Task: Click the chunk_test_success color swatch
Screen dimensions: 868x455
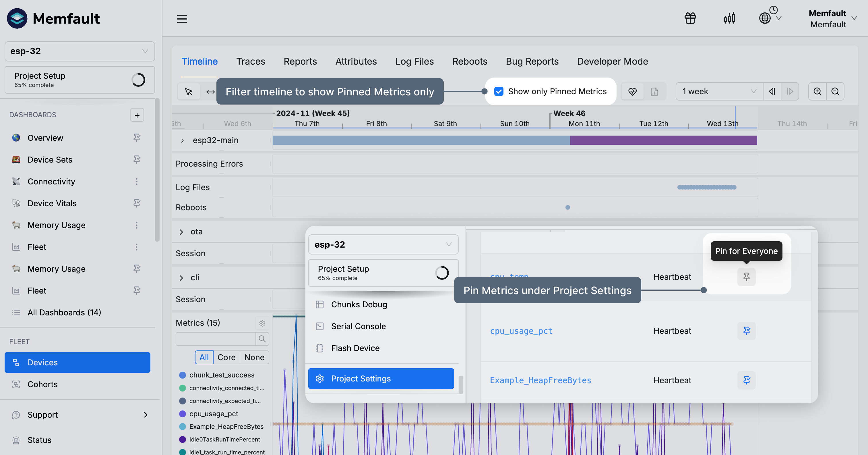Action: tap(183, 375)
